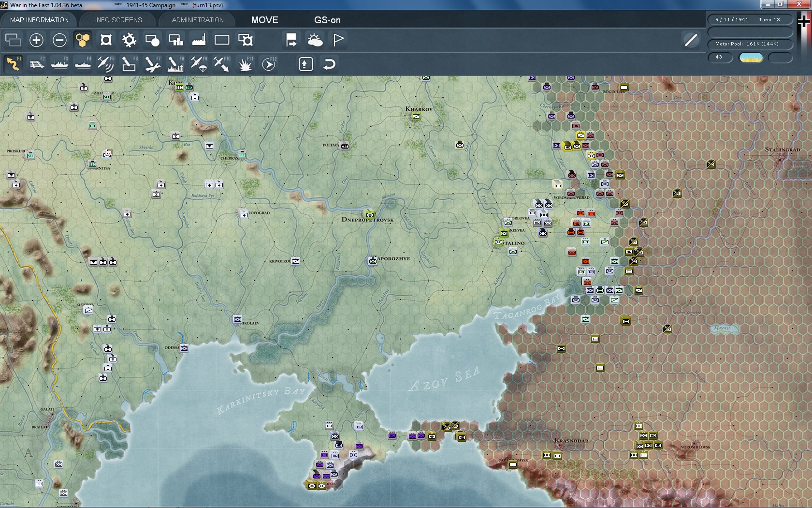The image size is (812, 508).
Task: Select the F3 naval transport mode
Action: [59, 64]
